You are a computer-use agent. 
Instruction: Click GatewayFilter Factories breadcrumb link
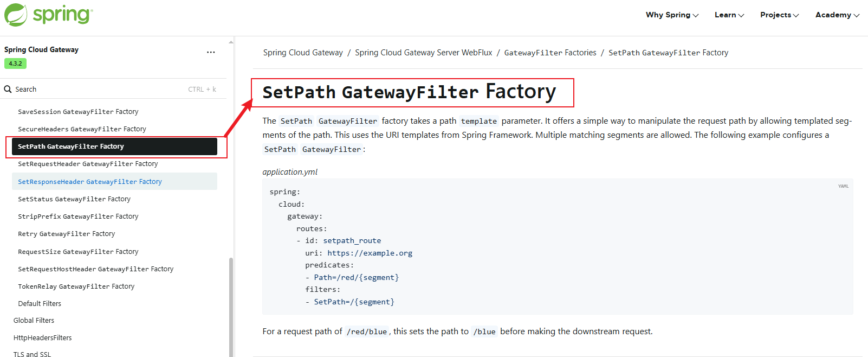click(550, 53)
